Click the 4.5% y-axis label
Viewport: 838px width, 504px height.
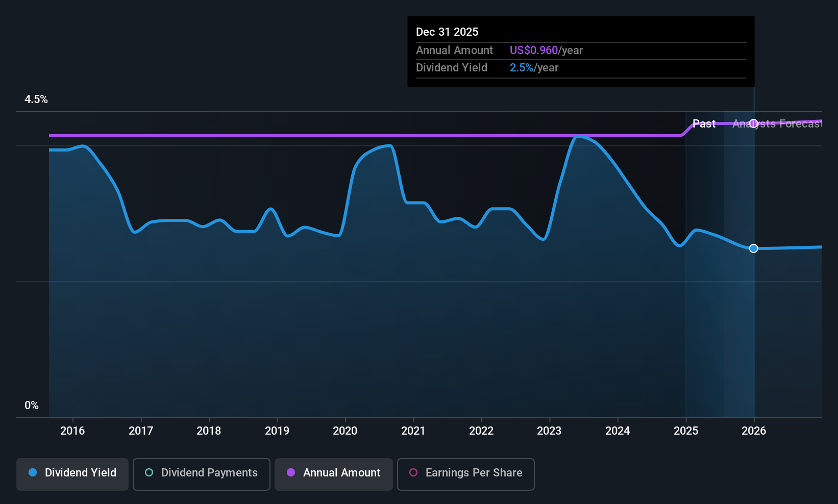click(36, 99)
